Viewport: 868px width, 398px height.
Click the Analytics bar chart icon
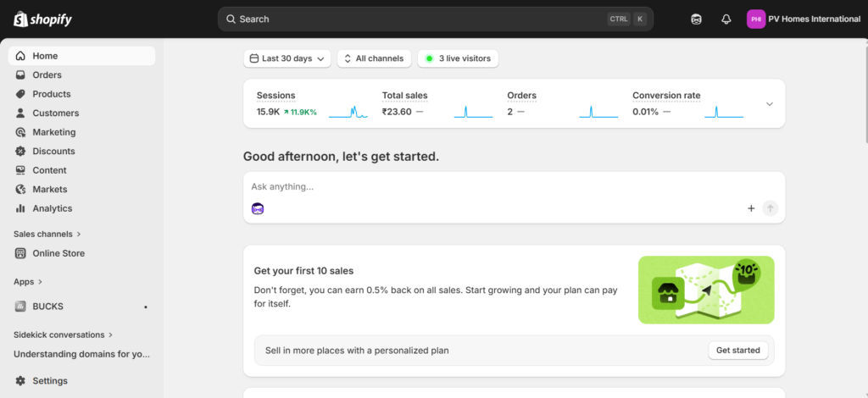(21, 208)
